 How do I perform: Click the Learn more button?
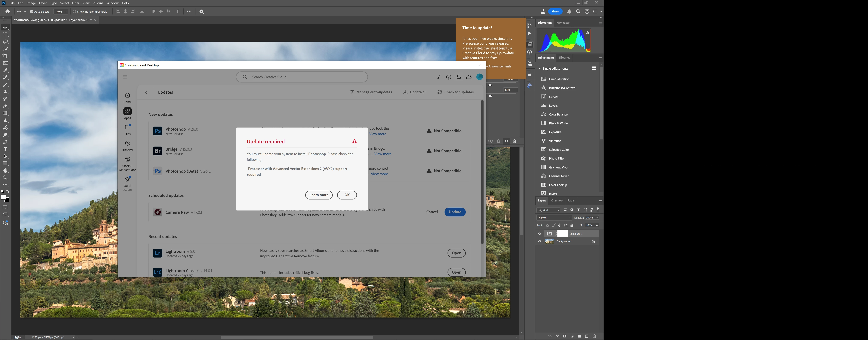tap(319, 195)
